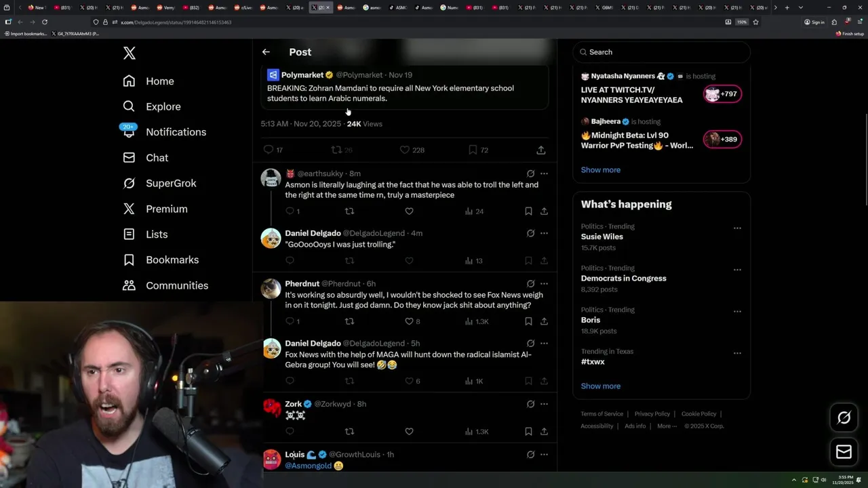Reply to the 'GoOooOoys' Daniel Delgado post

[290, 261]
